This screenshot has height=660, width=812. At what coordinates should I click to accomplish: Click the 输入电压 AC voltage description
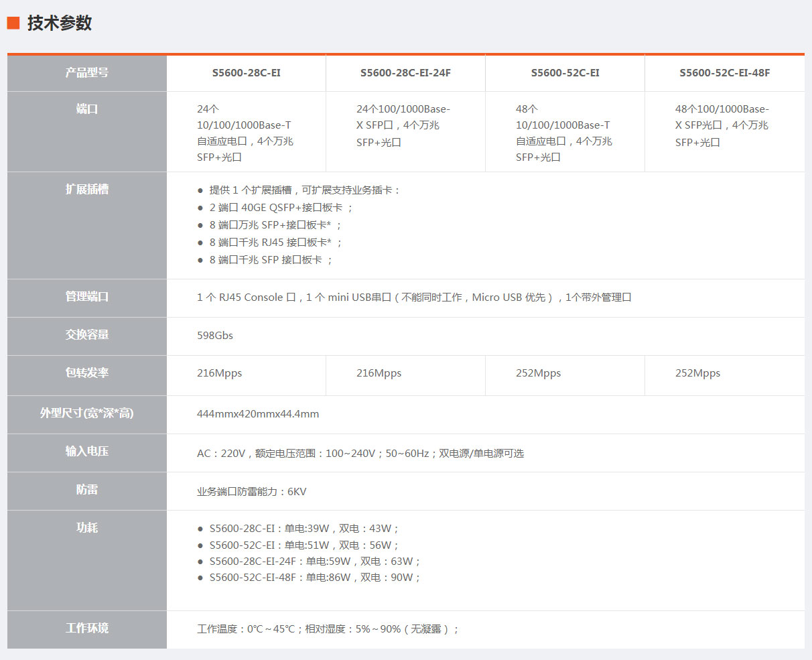360,454
